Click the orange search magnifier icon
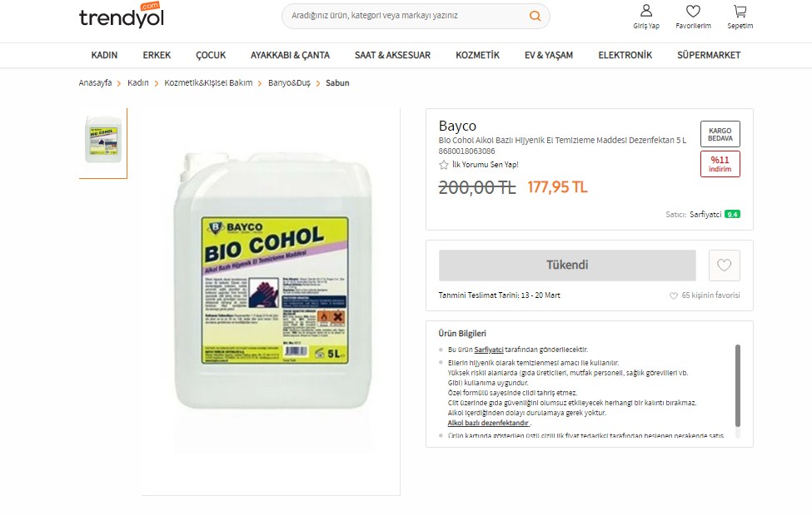This screenshot has height=516, width=812. coord(535,16)
